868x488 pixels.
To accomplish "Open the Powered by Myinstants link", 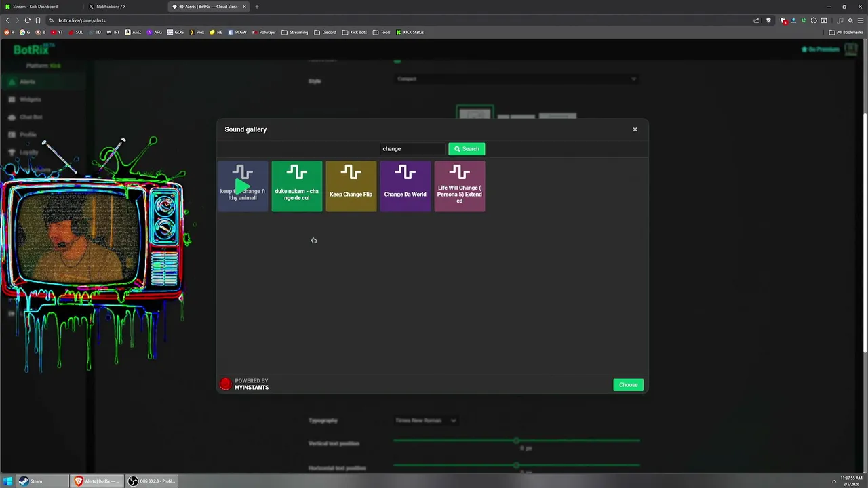I will click(x=252, y=384).
